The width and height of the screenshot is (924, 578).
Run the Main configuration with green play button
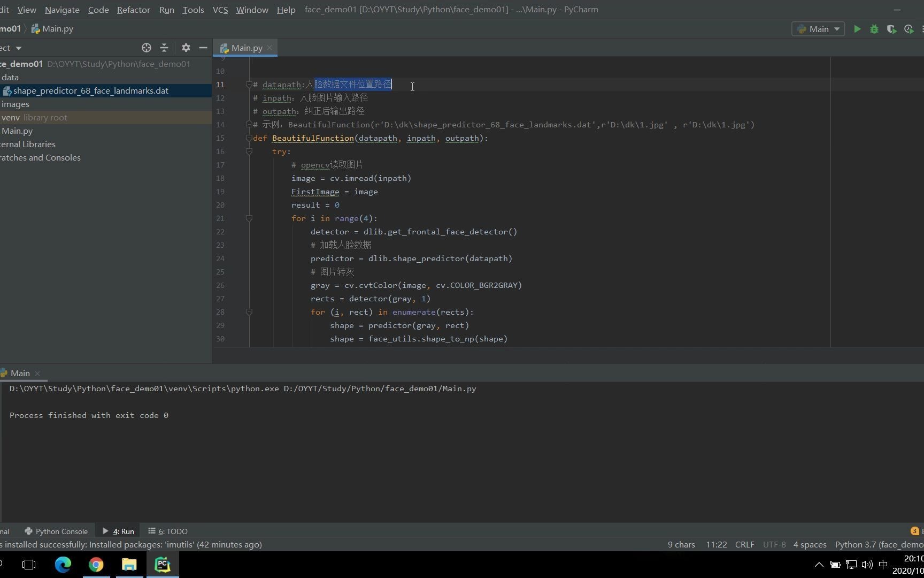tap(857, 29)
